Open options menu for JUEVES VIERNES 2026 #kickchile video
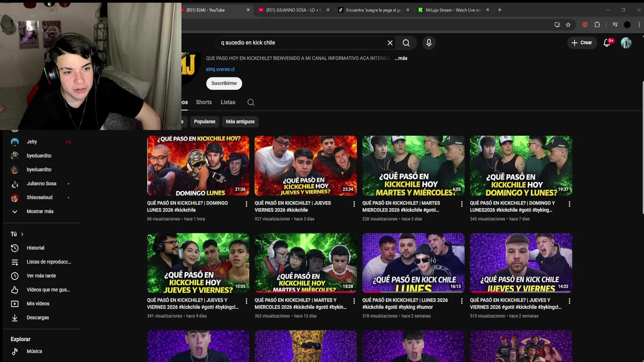 [x=354, y=204]
